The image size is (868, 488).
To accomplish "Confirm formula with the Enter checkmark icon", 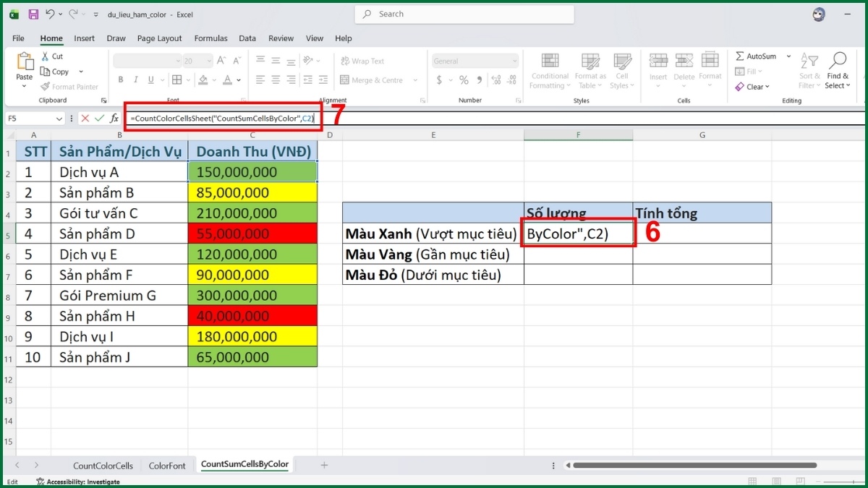I will coord(100,118).
